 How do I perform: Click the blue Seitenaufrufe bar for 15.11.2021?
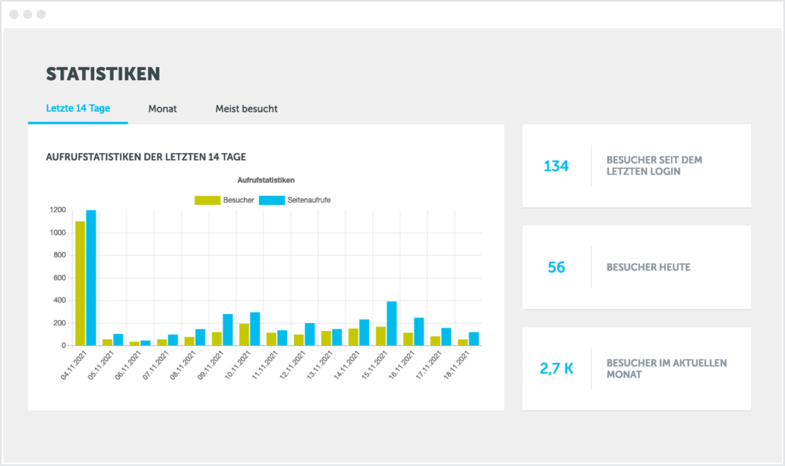(x=391, y=323)
